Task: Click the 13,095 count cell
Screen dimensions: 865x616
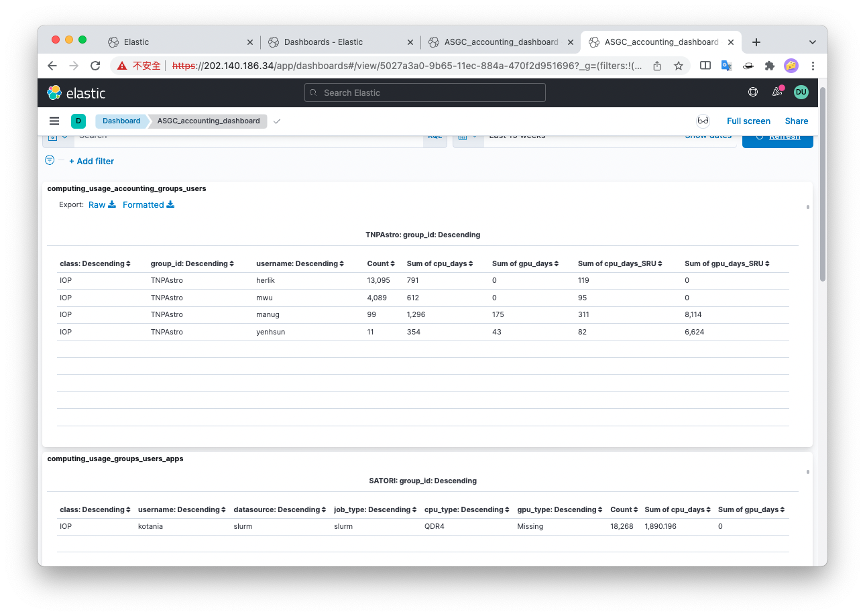Action: click(x=379, y=280)
